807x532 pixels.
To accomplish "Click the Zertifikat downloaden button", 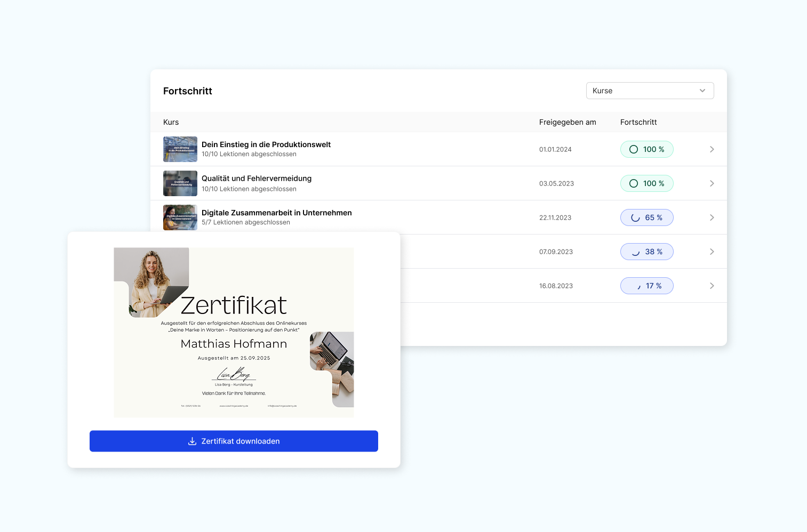I will coord(234,441).
